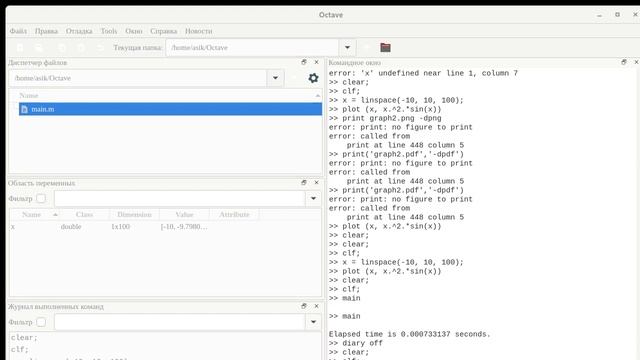Click the 1x100 dimension cell
Viewport: 640px width, 360px height.
coord(120,227)
